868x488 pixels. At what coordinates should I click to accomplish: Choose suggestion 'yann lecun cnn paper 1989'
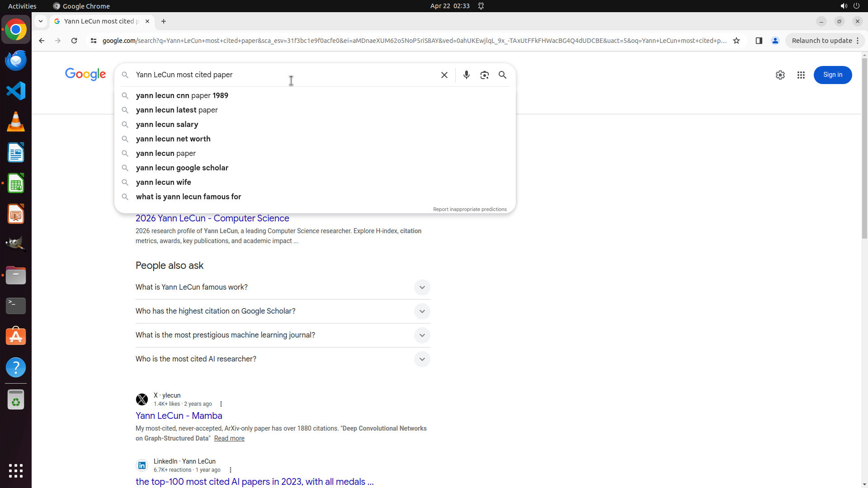click(182, 95)
